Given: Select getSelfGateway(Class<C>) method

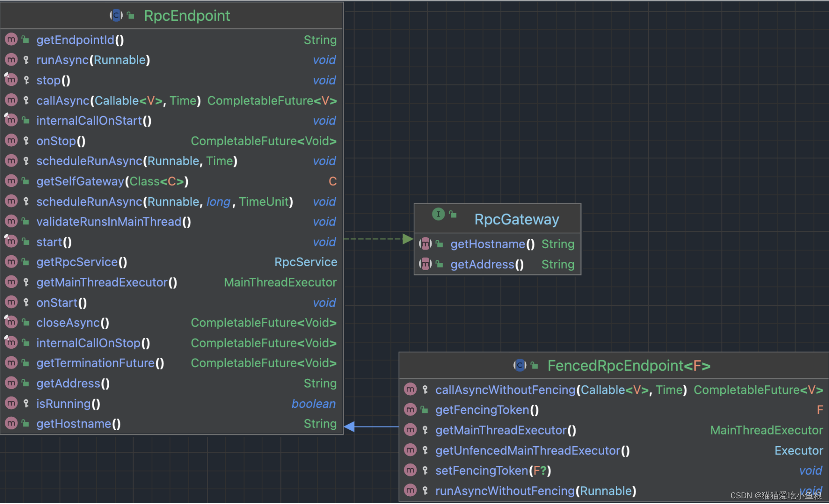Looking at the screenshot, I should 113,181.
